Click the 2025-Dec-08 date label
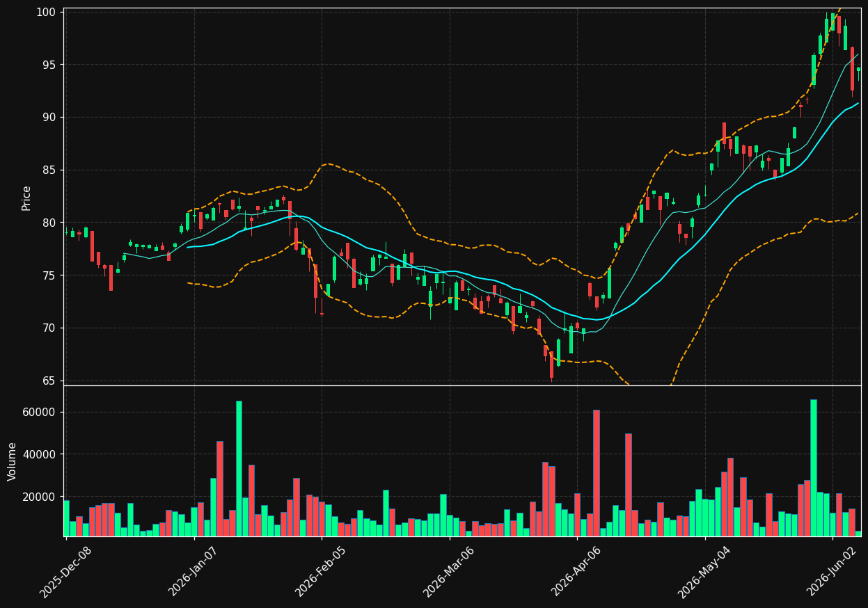Image resolution: width=868 pixels, height=608 pixels. [65, 572]
